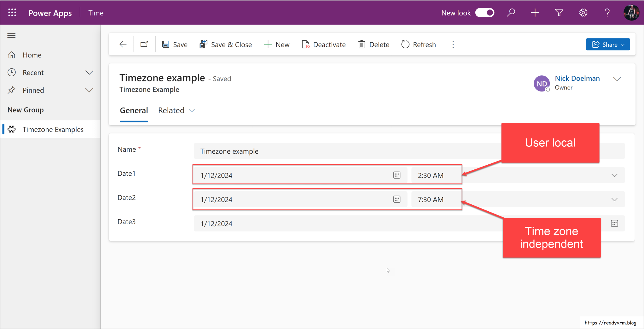Select the General tab
The image size is (644, 329).
pyautogui.click(x=134, y=110)
